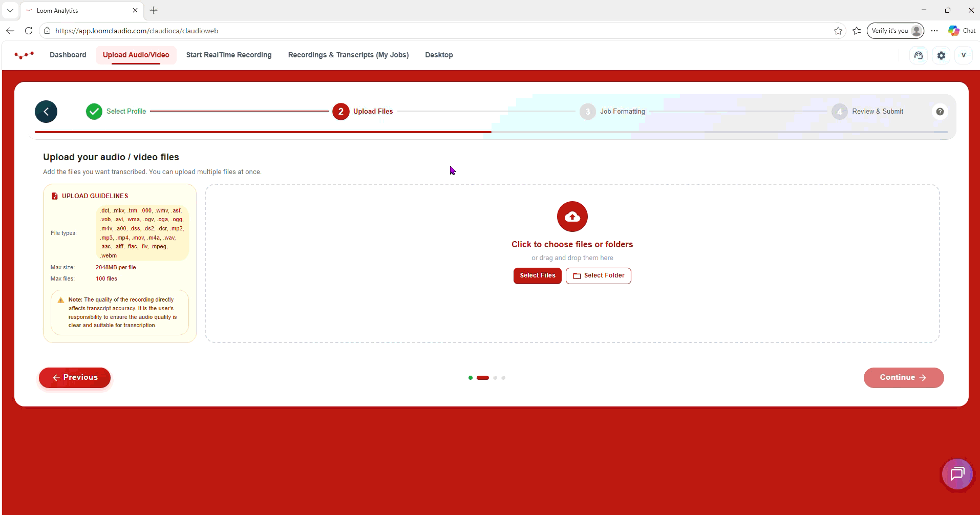
Task: Click 'Click to choose files or folders' text
Action: tap(572, 245)
